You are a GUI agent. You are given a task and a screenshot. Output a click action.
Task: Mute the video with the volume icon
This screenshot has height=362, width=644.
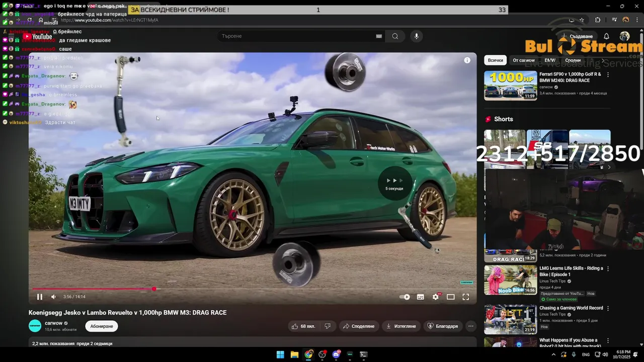(53, 297)
